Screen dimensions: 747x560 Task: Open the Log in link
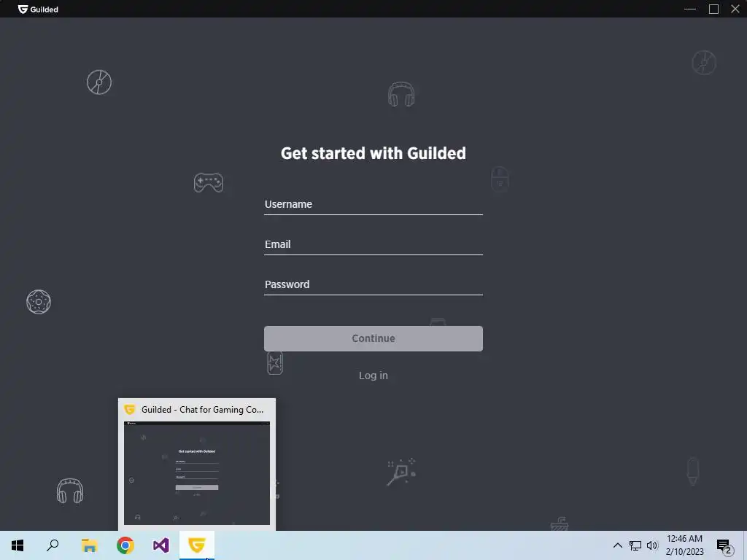[373, 376]
